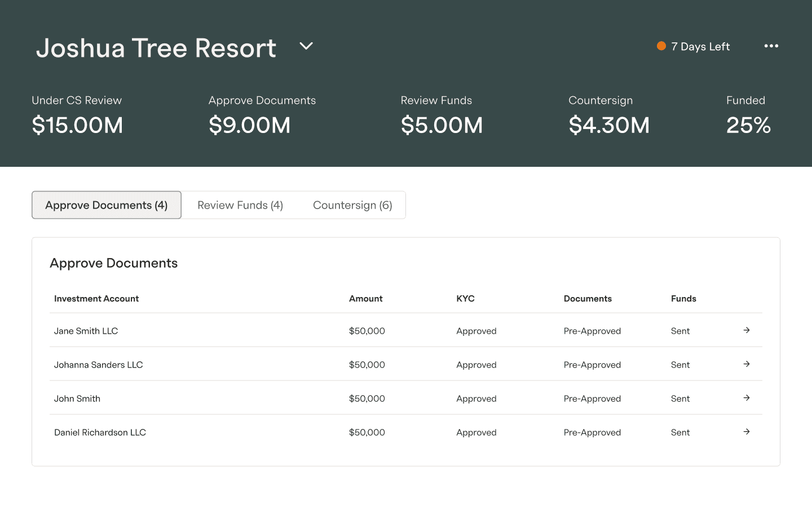
Task: Click the arrow for Daniel Richardson LLC
Action: [x=747, y=432]
